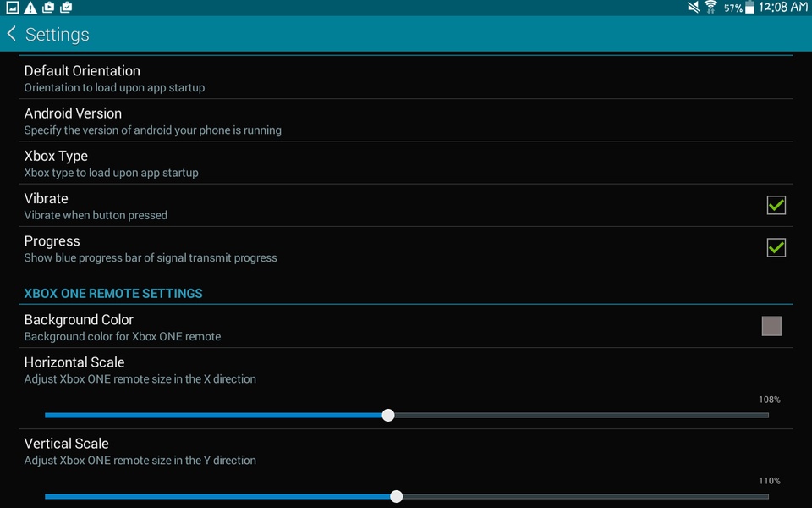This screenshot has height=508, width=812.
Task: Click the Vertical Scale slider handle
Action: coord(396,497)
